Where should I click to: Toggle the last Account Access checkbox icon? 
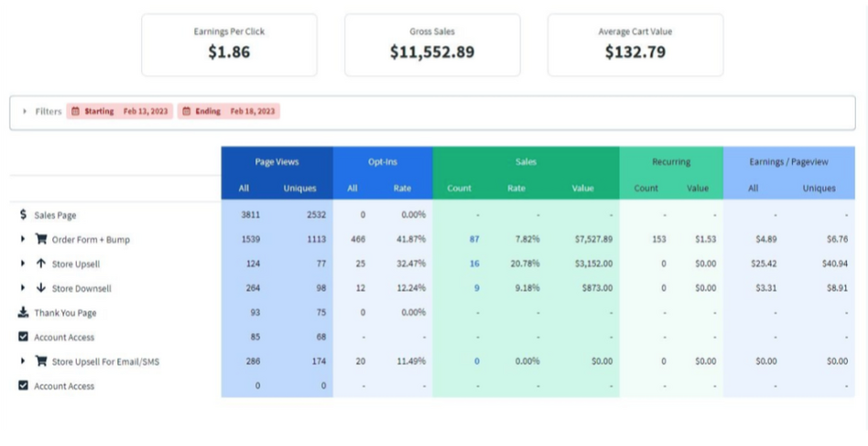pyautogui.click(x=23, y=386)
